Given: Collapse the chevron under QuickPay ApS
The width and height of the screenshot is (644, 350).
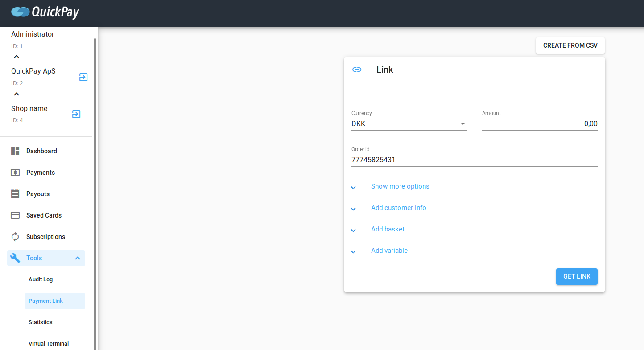Looking at the screenshot, I should [x=17, y=94].
